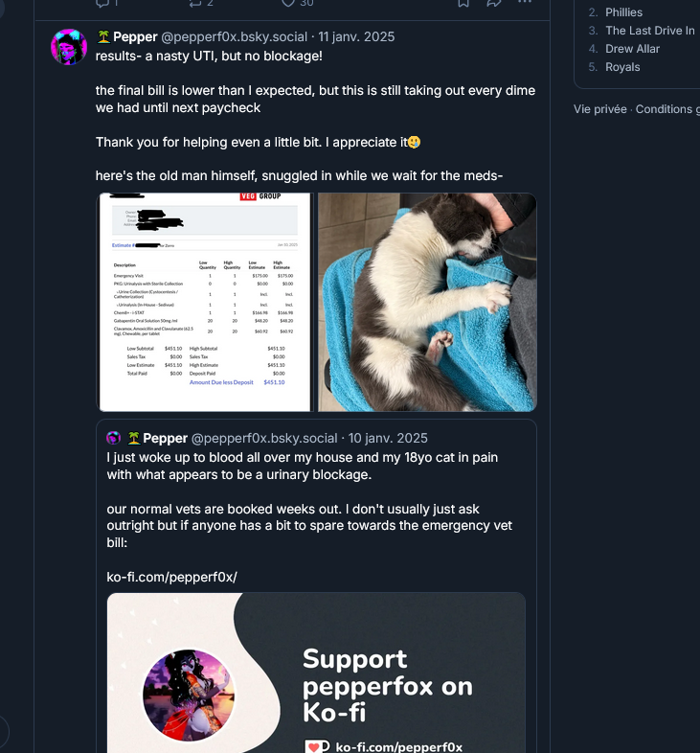Open the 11 janv. 2025 timestamp
Screen dimensions: 700x753
tap(356, 37)
